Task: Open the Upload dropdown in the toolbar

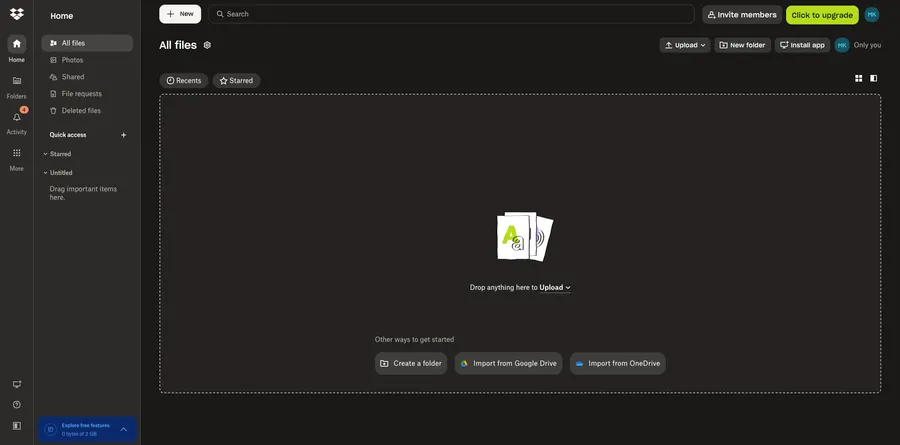Action: [x=685, y=45]
